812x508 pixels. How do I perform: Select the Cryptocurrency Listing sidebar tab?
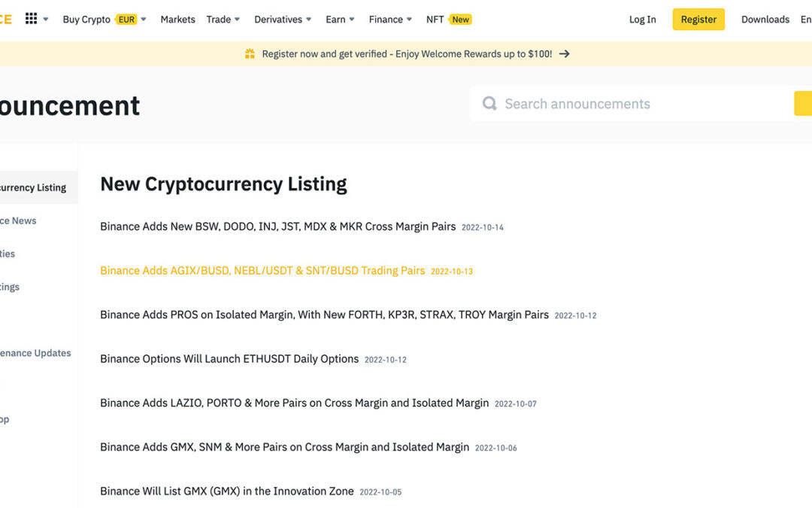click(33, 187)
